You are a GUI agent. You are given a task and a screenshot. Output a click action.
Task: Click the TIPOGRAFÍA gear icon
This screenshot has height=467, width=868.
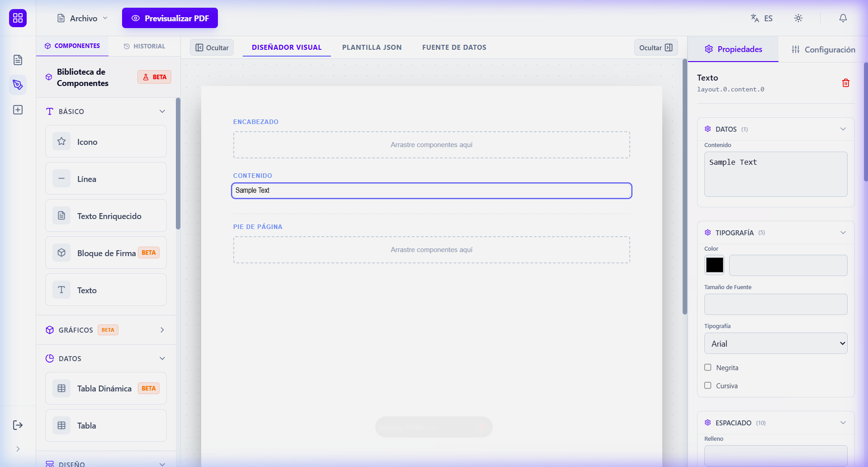708,233
